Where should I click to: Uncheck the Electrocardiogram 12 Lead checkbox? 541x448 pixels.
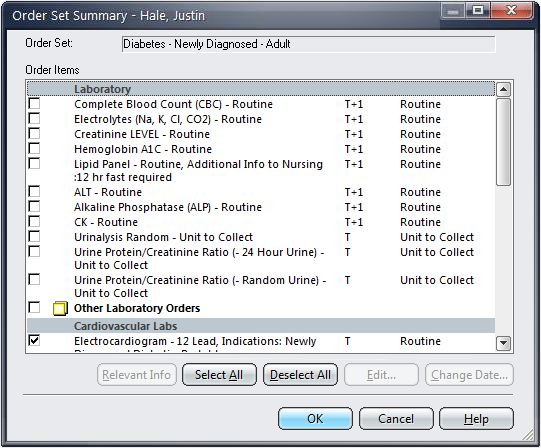click(x=34, y=340)
